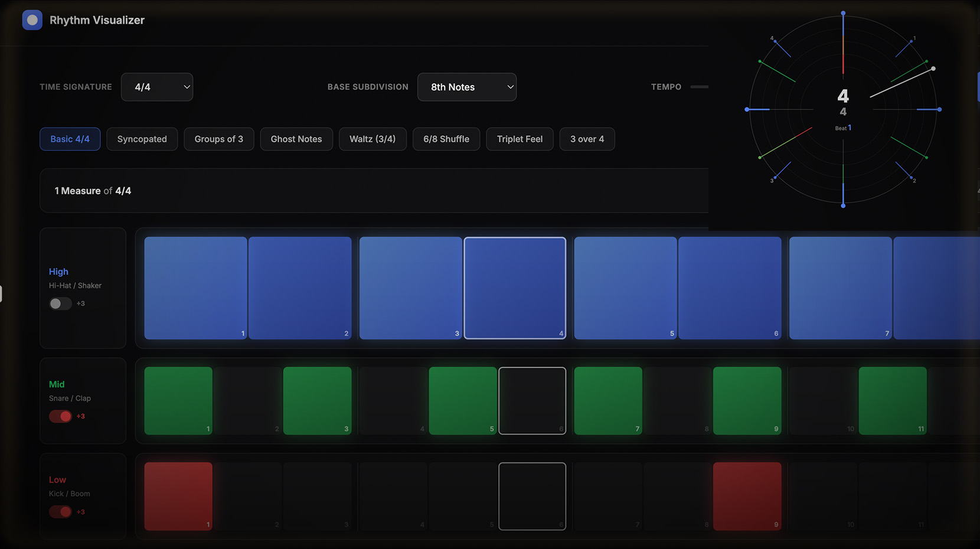Select the Triplet Feel preset
Image resolution: width=980 pixels, height=549 pixels.
(x=520, y=139)
